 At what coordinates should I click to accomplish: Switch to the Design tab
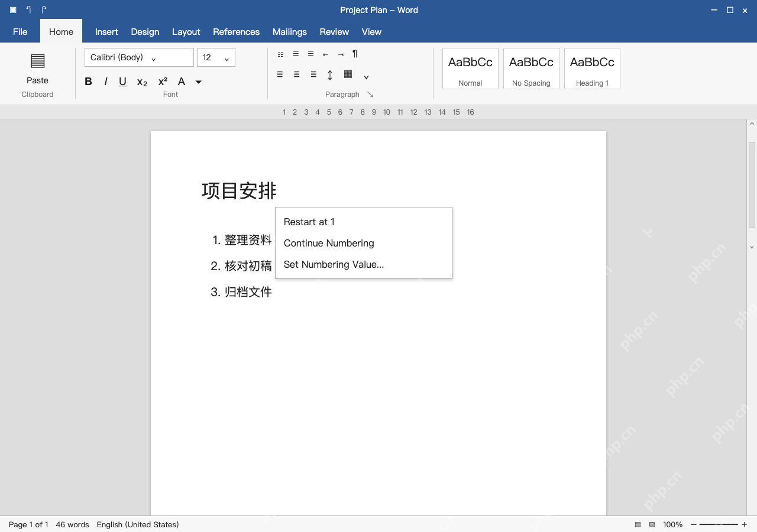click(145, 32)
